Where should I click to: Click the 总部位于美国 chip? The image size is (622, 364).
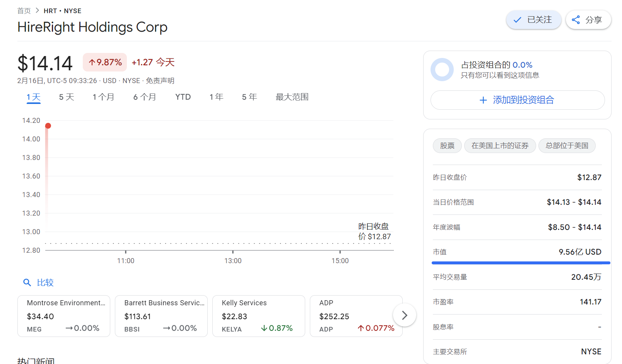click(x=567, y=146)
